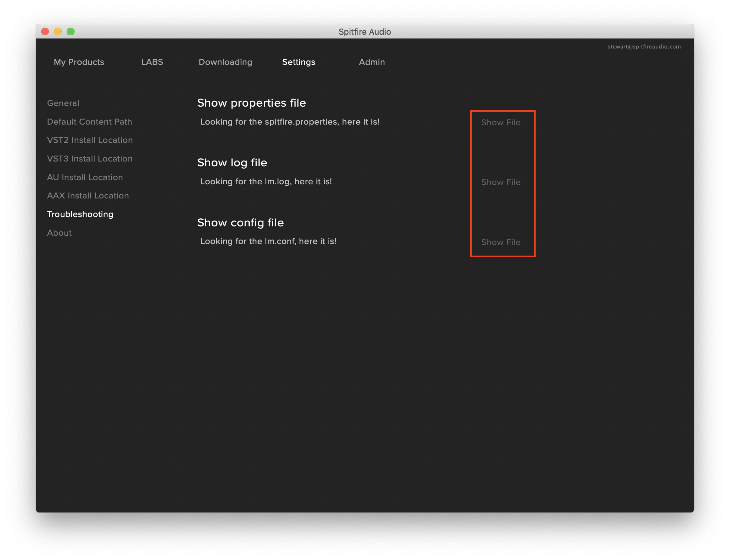The image size is (730, 560).
Task: Select Troubleshooting in the sidebar
Action: [x=80, y=214]
